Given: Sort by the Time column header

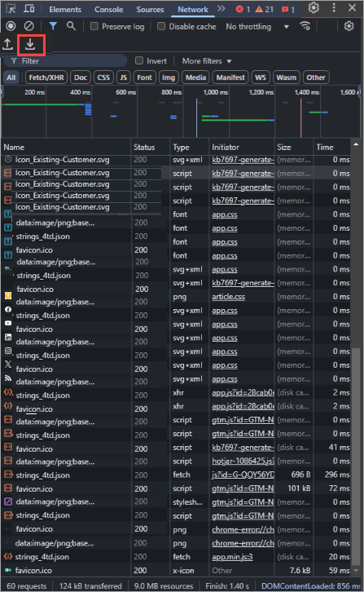Looking at the screenshot, I should [x=332, y=148].
